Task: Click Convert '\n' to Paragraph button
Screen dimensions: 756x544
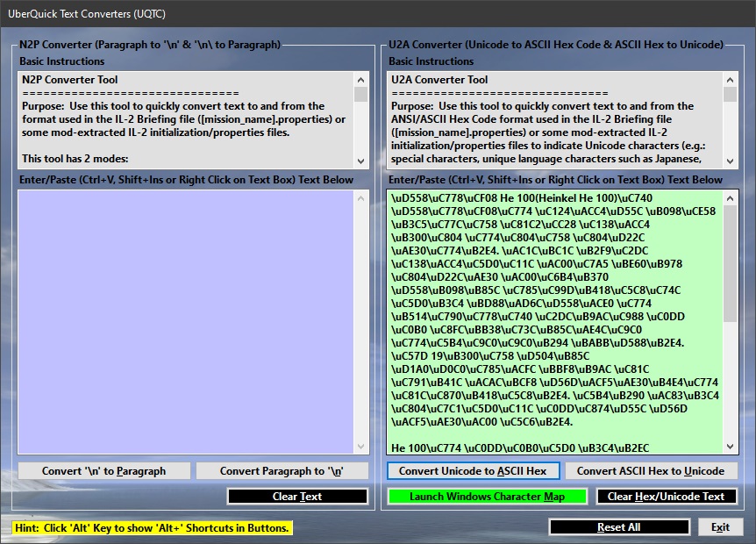Action: 103,470
